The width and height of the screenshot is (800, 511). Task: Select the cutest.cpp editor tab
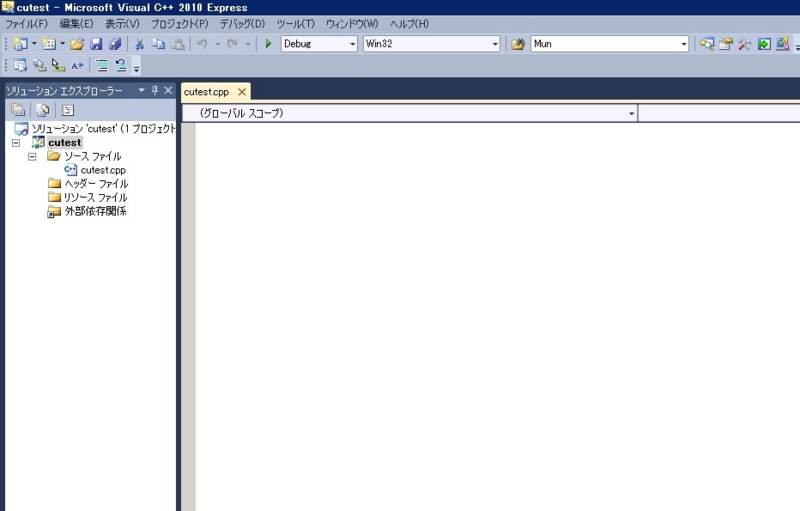206,92
